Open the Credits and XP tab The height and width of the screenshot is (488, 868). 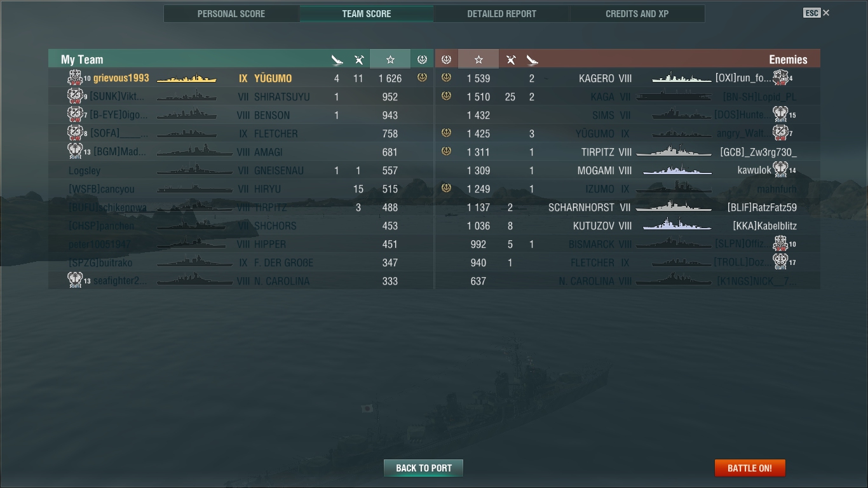tap(637, 13)
